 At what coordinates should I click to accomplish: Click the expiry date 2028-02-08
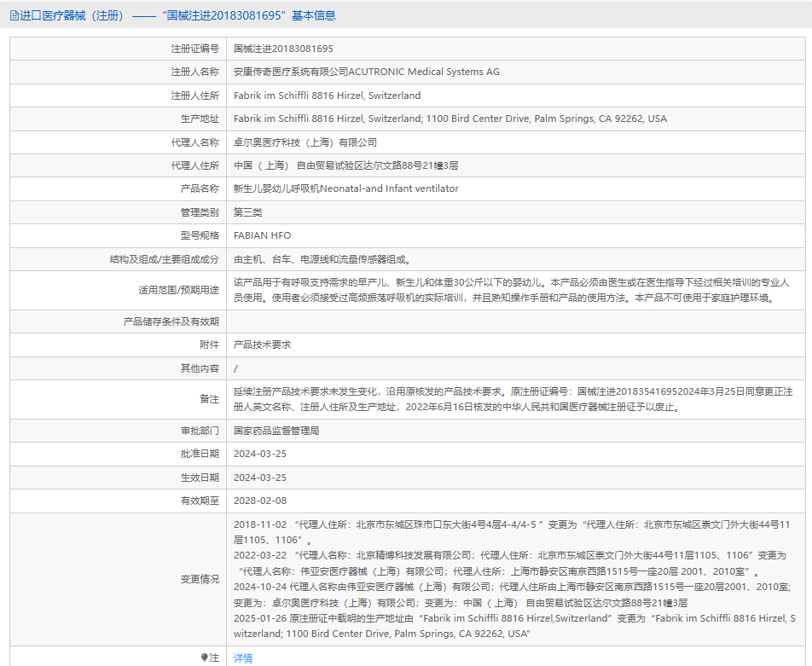pos(260,501)
